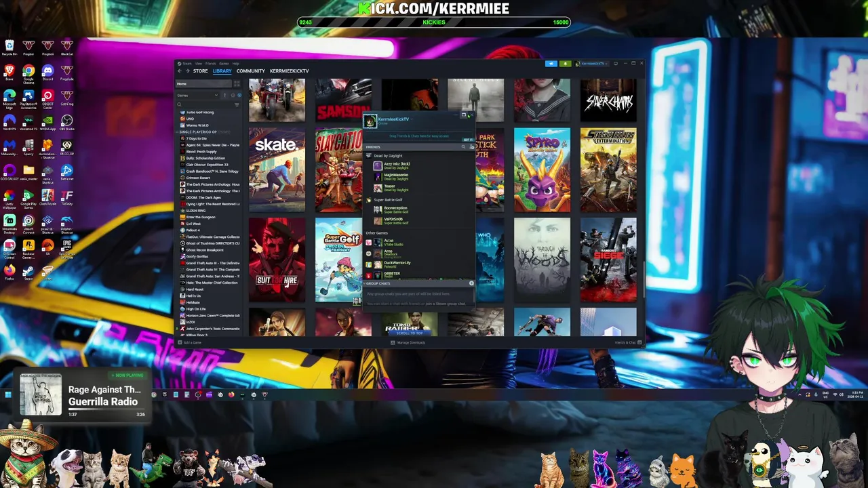
Task: Open the skate. game cover
Action: [x=277, y=170]
